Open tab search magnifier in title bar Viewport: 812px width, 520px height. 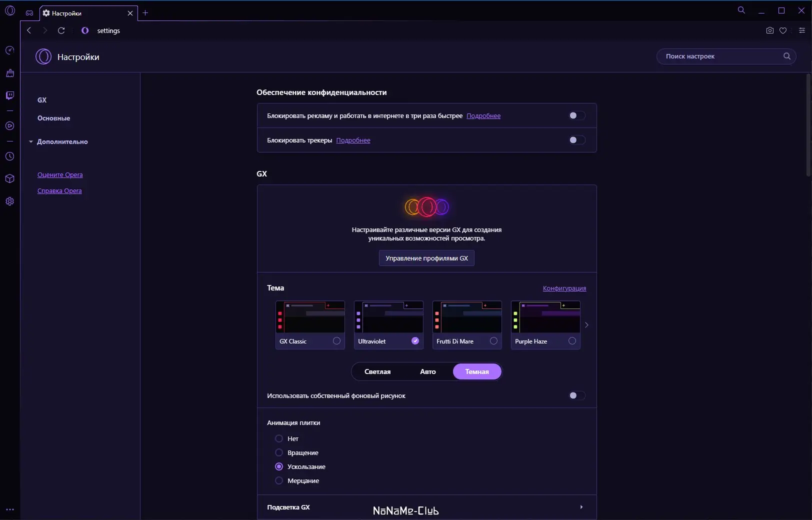coord(741,10)
